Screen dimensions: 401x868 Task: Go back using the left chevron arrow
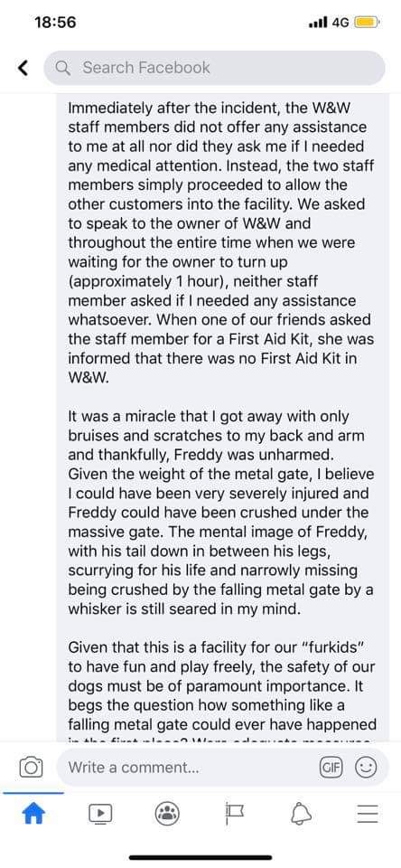point(23,68)
